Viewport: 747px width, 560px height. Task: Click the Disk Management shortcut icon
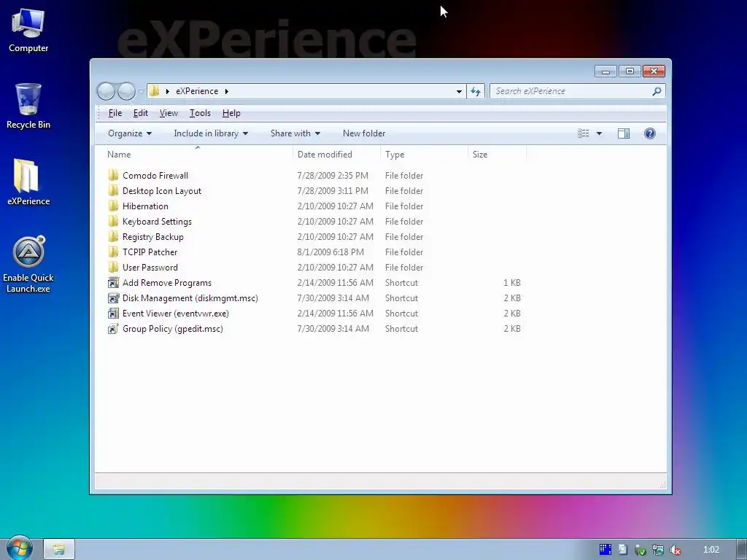coord(113,297)
